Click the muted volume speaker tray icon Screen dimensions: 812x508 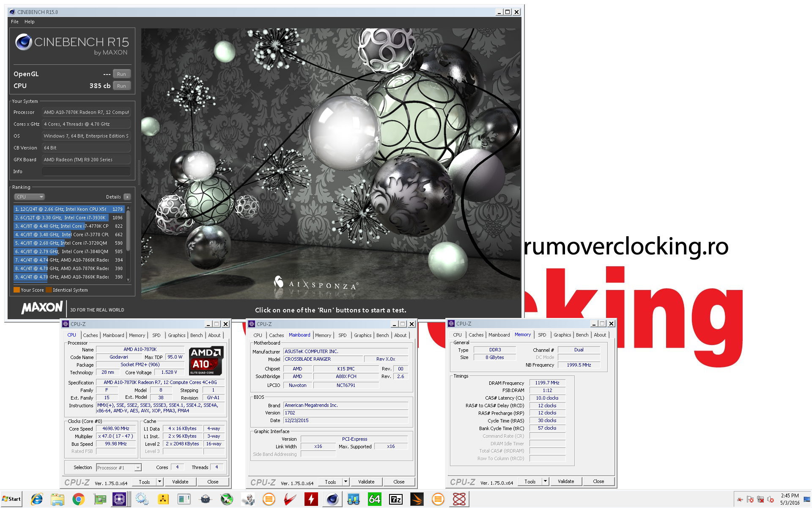tap(771, 500)
